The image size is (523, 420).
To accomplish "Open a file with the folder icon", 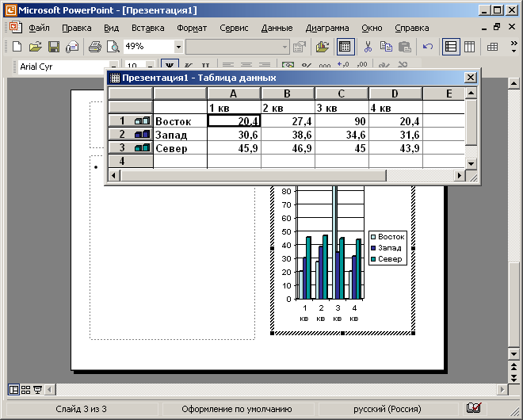I will point(35,47).
